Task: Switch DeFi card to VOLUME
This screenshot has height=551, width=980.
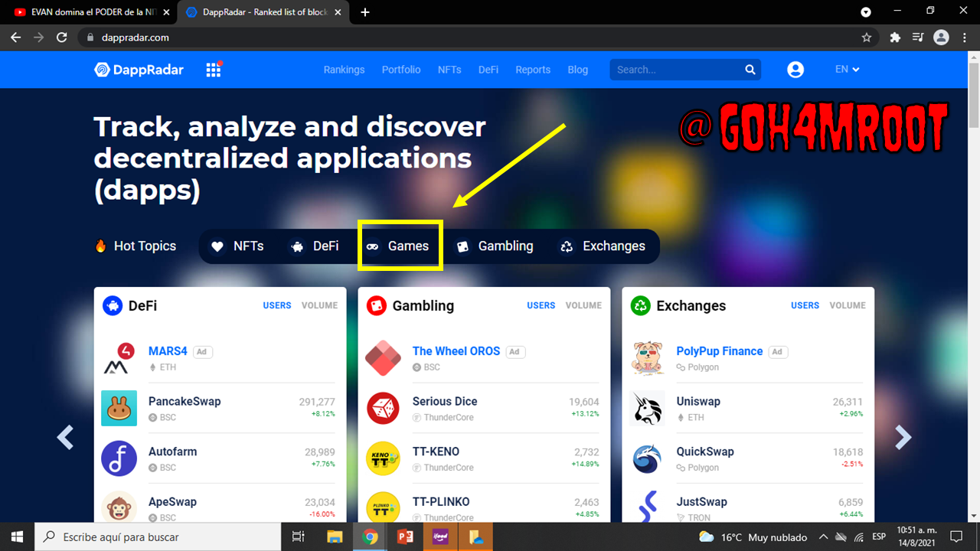Action: 319,305
